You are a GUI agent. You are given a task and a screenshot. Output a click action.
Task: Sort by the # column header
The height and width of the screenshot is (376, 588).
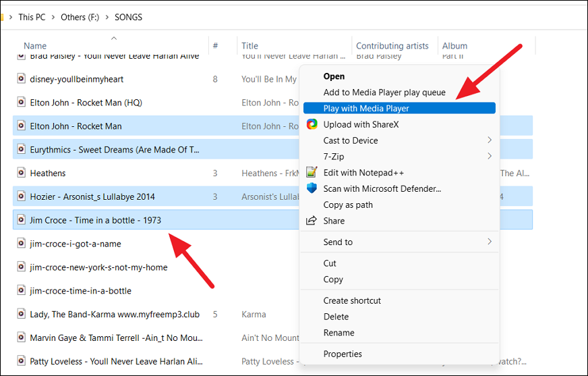coord(215,46)
